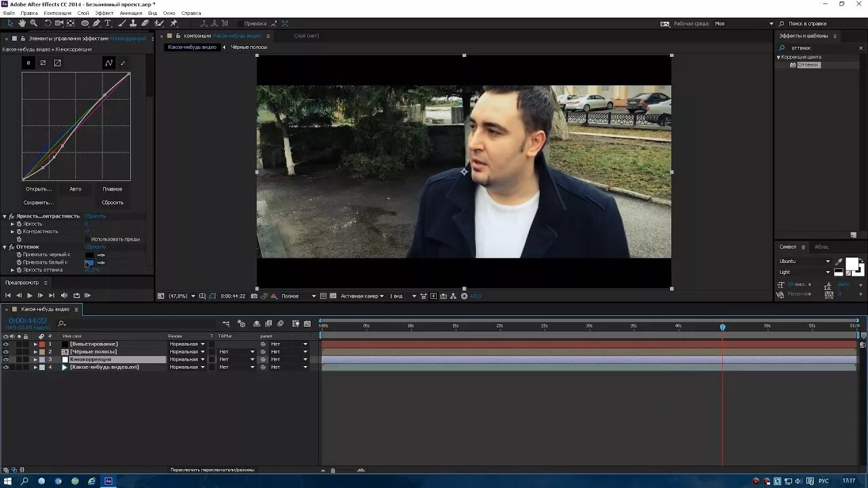This screenshot has width=868, height=488.
Task: Select the Clone Stamp tool
Action: [133, 23]
